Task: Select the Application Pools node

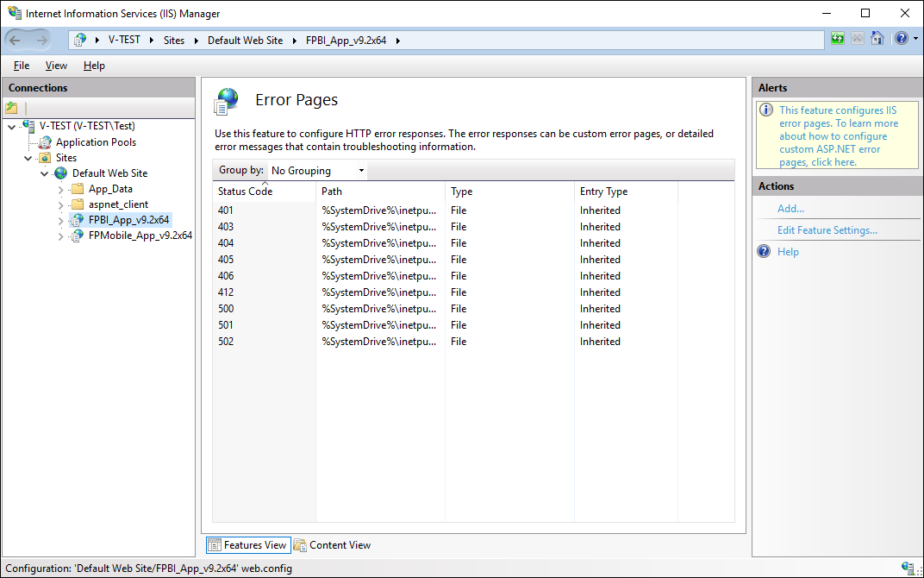Action: click(x=95, y=142)
